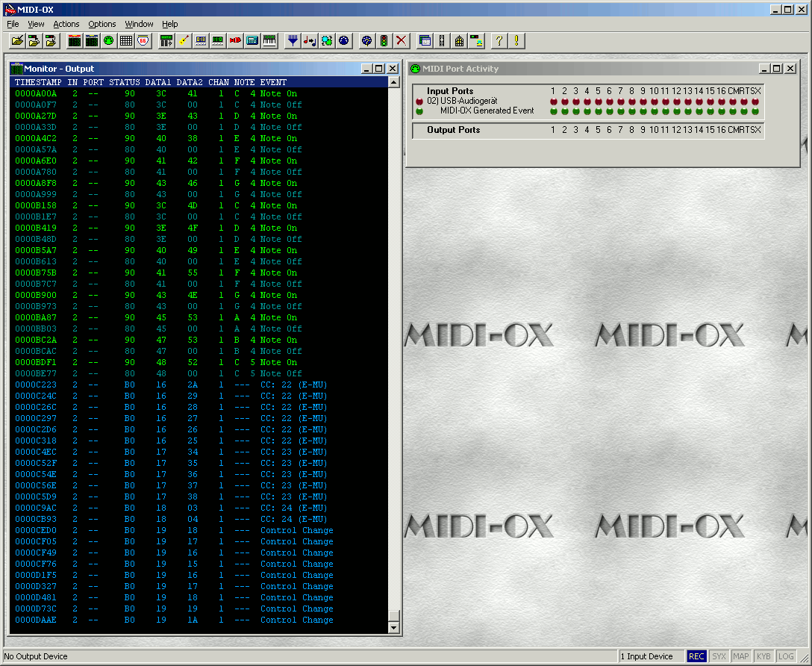Click the blue globe question icon
This screenshot has height=666, width=812.
pos(366,41)
